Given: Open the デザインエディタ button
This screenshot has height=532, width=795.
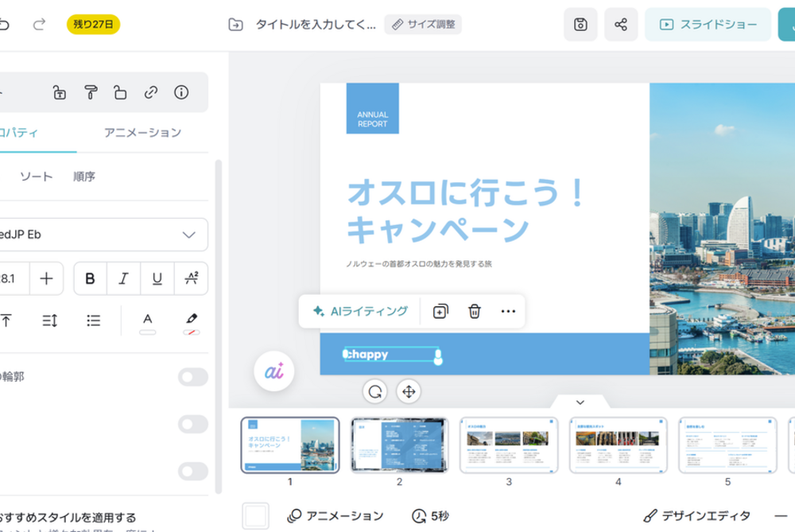Looking at the screenshot, I should coord(696,516).
